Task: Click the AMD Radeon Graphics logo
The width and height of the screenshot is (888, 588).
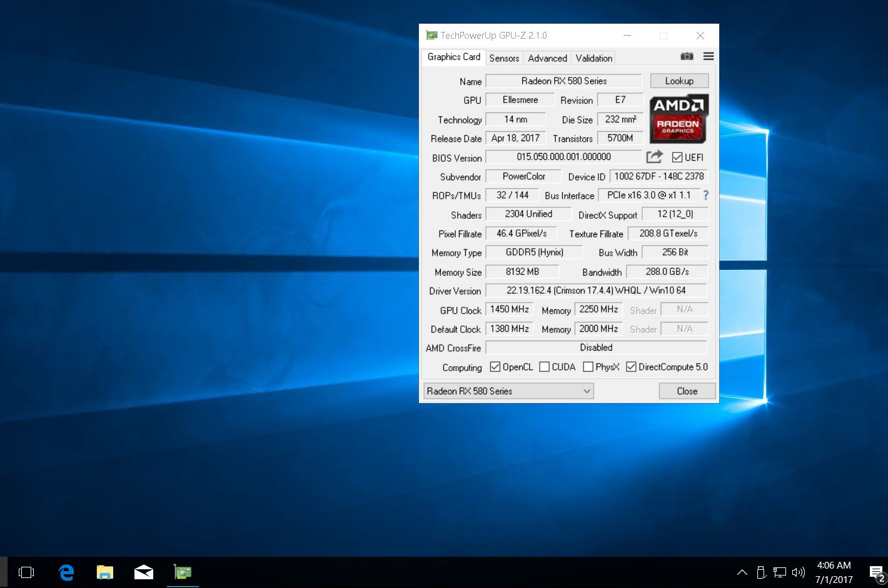Action: [x=679, y=119]
